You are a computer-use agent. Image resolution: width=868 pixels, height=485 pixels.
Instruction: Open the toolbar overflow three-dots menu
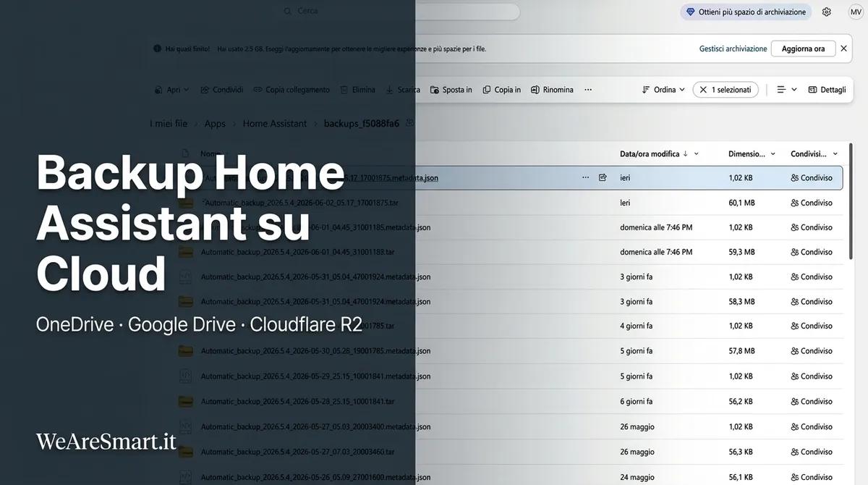click(588, 90)
